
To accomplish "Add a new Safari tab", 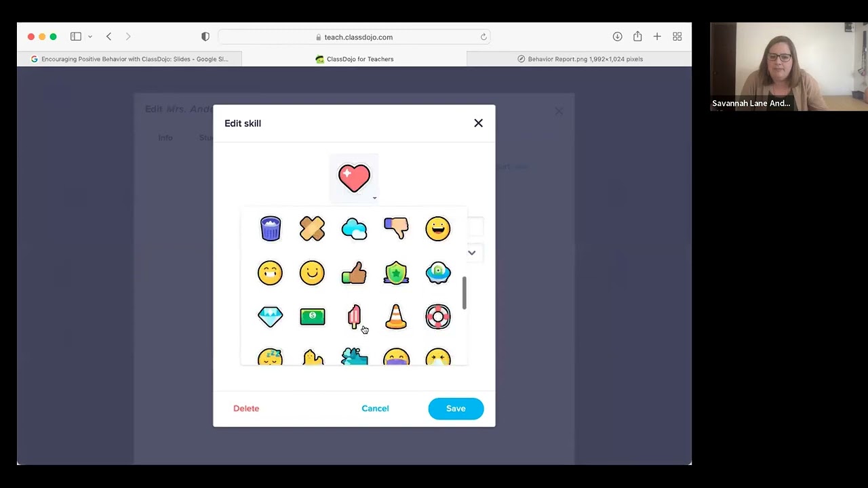I will [657, 37].
